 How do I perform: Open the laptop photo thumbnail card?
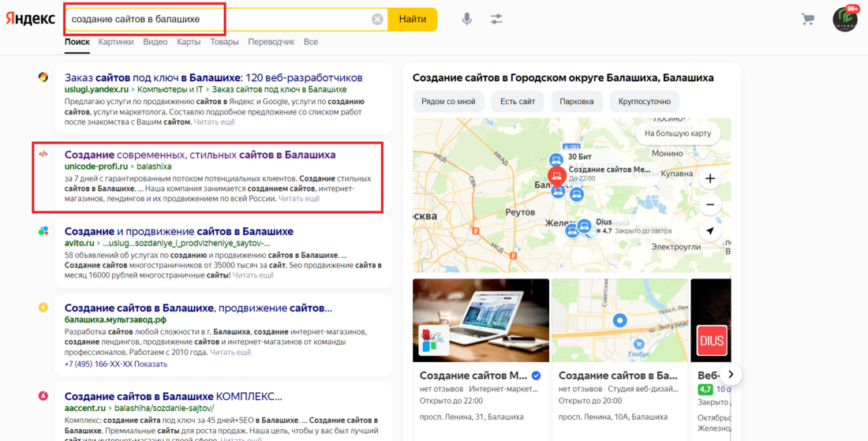point(481,320)
